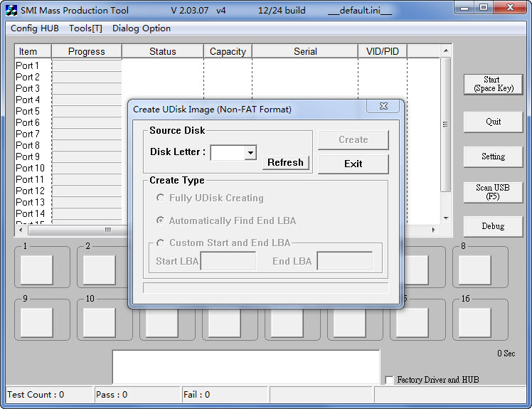
Task: Click the Start LBA input field
Action: tap(228, 261)
